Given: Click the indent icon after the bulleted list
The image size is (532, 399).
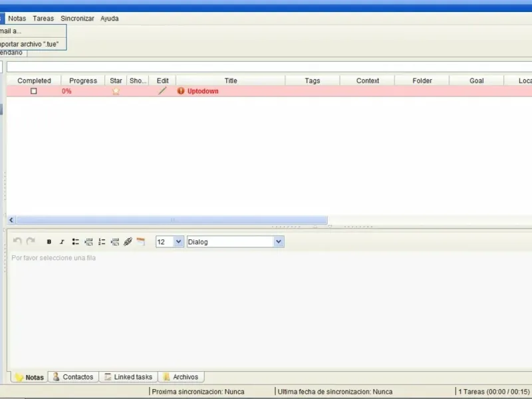Looking at the screenshot, I should [x=88, y=241].
